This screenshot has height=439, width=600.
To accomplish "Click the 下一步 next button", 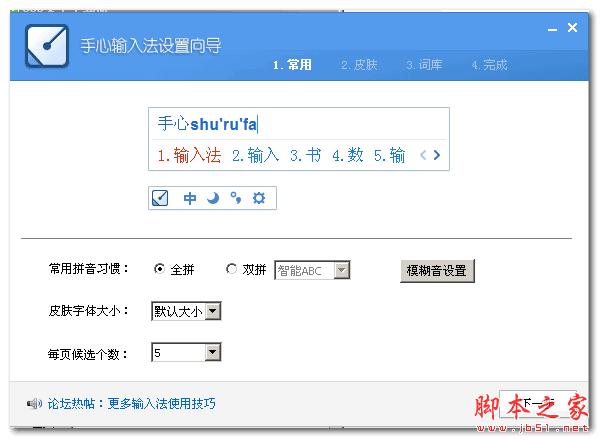I will click(x=538, y=403).
